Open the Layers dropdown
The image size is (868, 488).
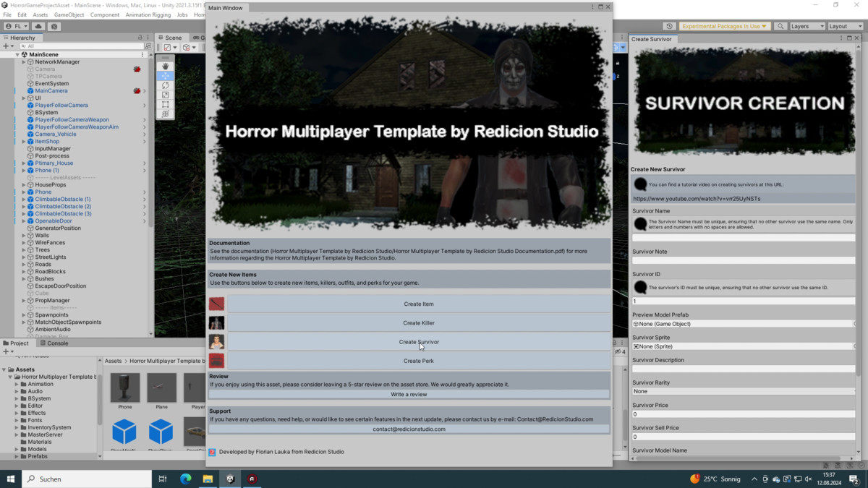(x=807, y=27)
